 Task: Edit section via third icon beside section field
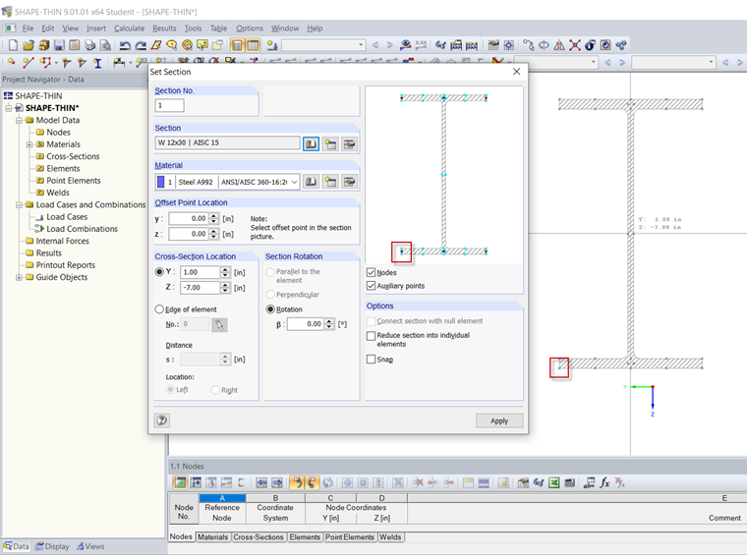pos(349,143)
